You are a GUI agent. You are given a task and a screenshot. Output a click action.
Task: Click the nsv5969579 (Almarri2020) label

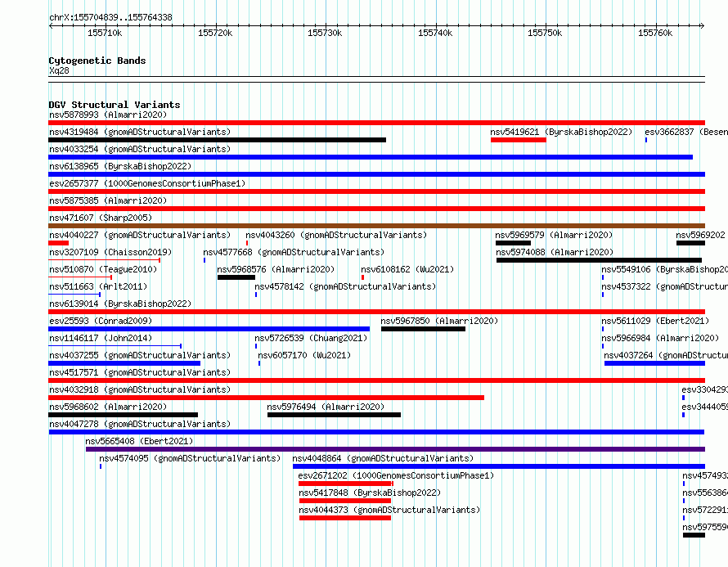click(554, 235)
